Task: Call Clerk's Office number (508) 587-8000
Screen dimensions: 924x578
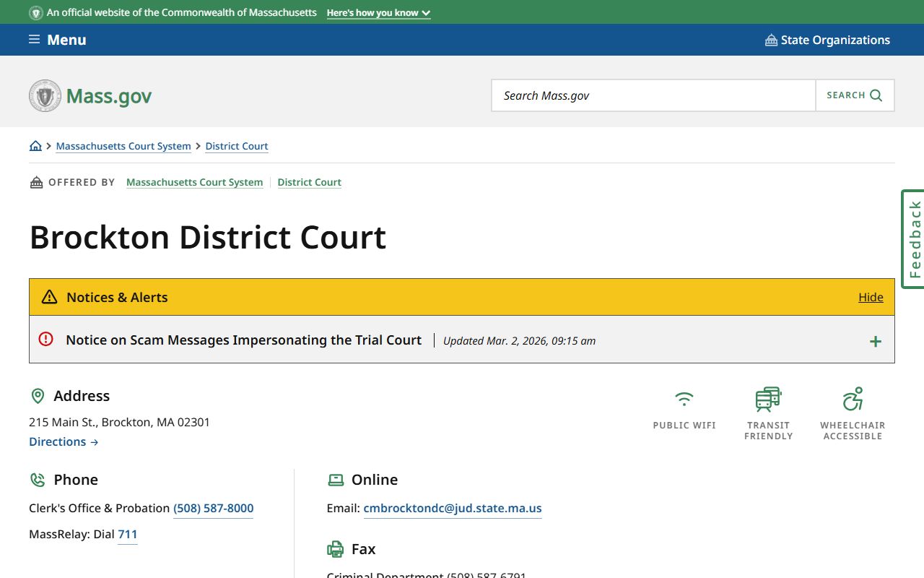Action: [213, 508]
